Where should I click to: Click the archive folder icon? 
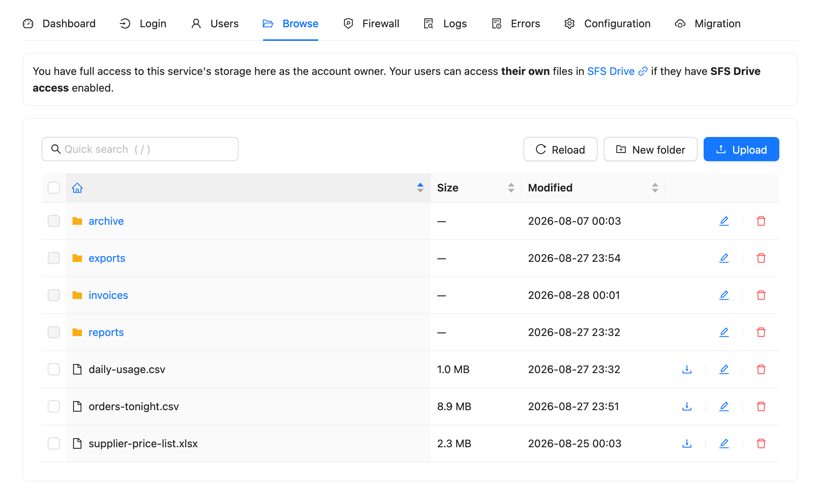pyautogui.click(x=77, y=221)
